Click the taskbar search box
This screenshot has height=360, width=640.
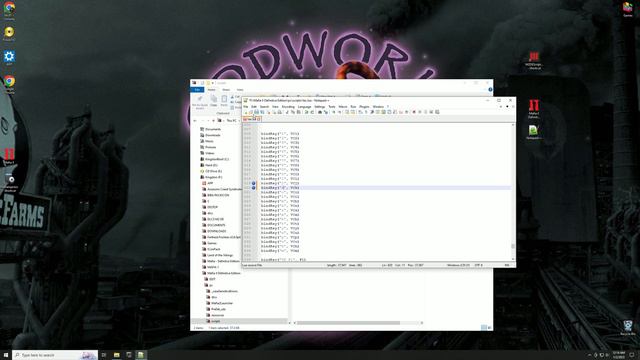pyautogui.click(x=55, y=355)
